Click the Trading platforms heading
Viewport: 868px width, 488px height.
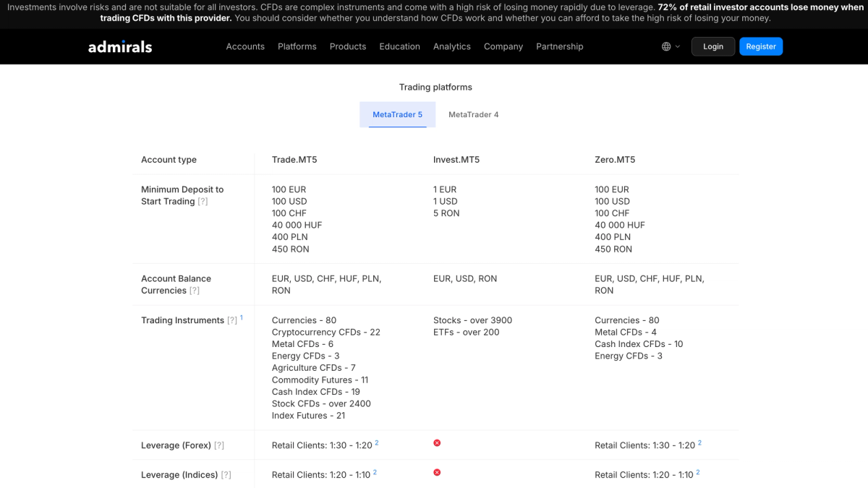click(435, 87)
